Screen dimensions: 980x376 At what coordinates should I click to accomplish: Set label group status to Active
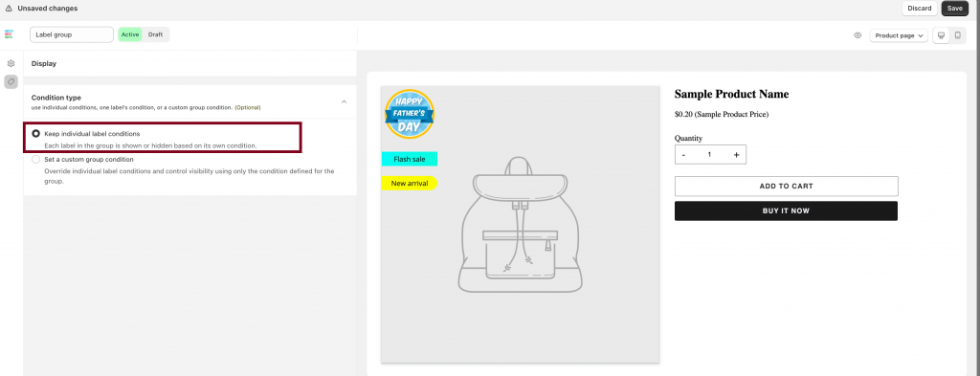(x=130, y=34)
